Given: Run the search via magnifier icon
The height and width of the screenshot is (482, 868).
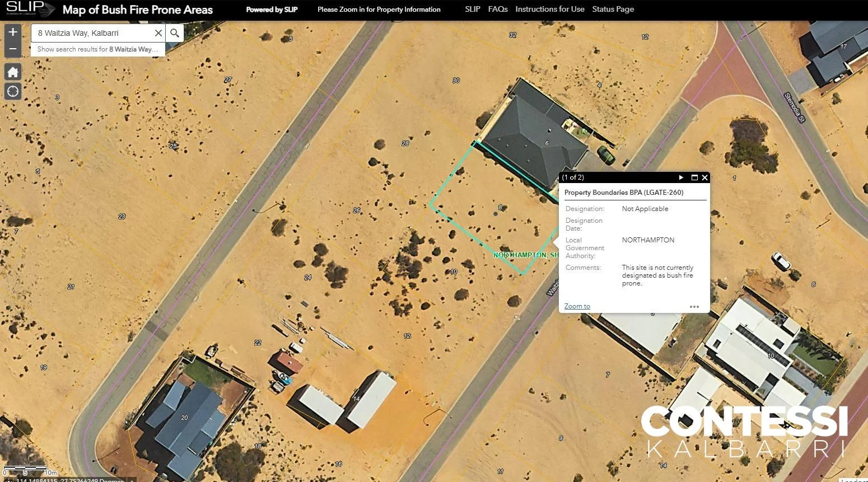Looking at the screenshot, I should click(x=174, y=32).
